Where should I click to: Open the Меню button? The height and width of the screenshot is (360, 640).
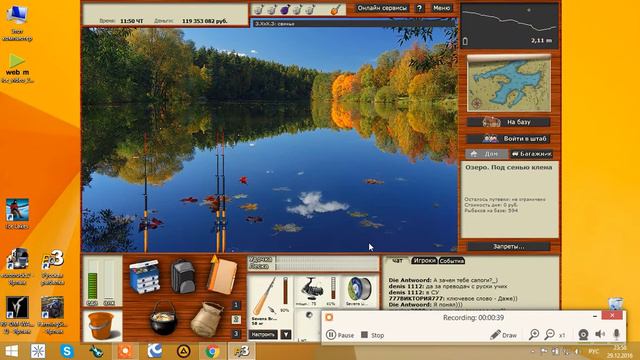[x=441, y=8]
